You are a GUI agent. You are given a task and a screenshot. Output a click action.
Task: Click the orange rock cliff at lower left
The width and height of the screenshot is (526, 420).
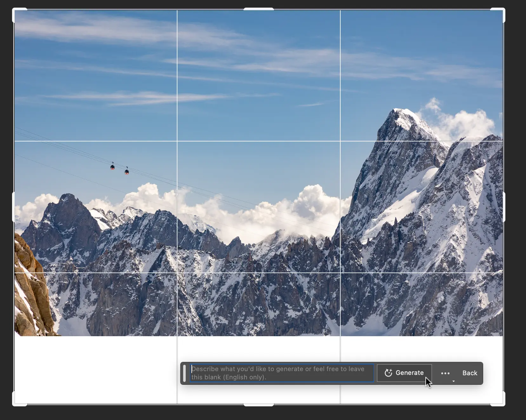point(32,289)
